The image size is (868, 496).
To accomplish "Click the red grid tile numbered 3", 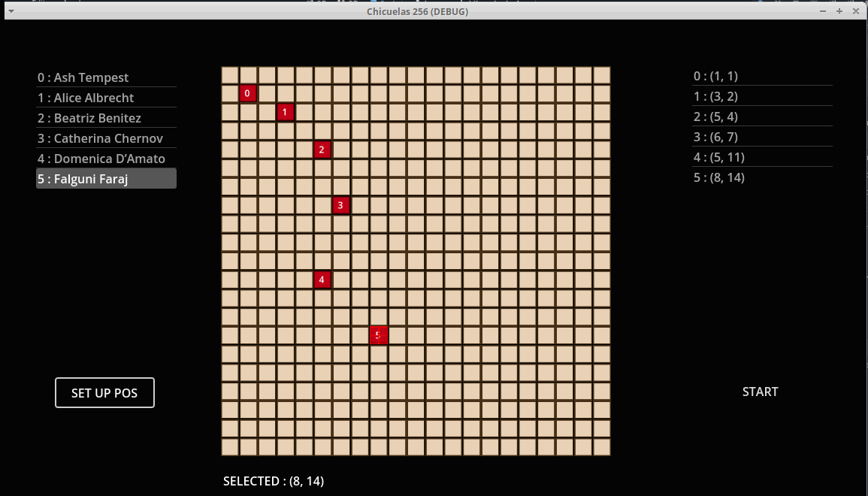I will click(x=340, y=205).
